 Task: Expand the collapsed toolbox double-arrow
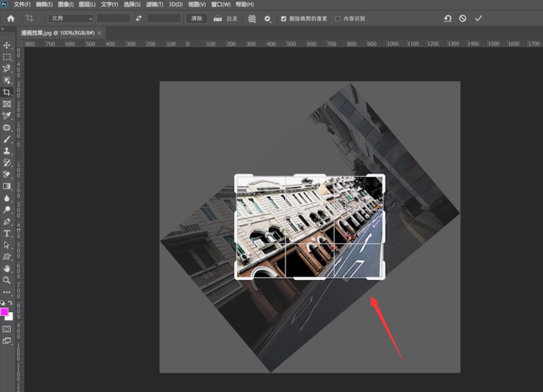pos(2,29)
